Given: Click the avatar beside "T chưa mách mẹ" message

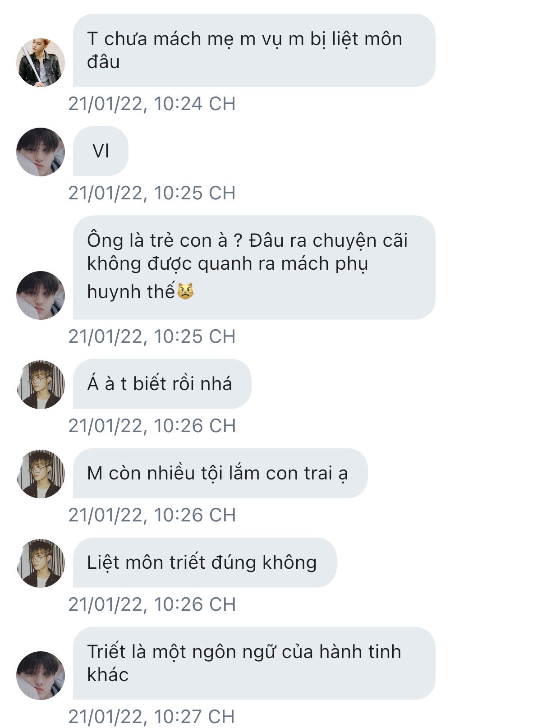Looking at the screenshot, I should click(41, 62).
